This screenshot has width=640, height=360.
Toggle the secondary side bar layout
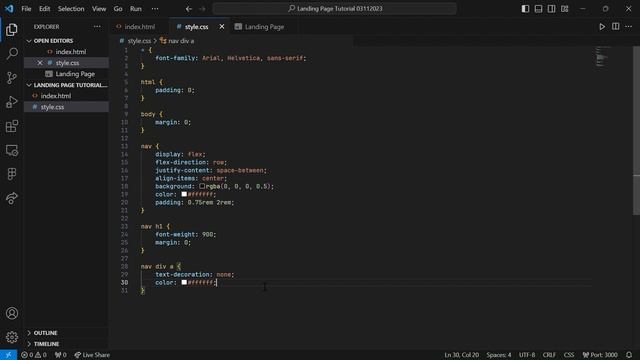tap(551, 9)
